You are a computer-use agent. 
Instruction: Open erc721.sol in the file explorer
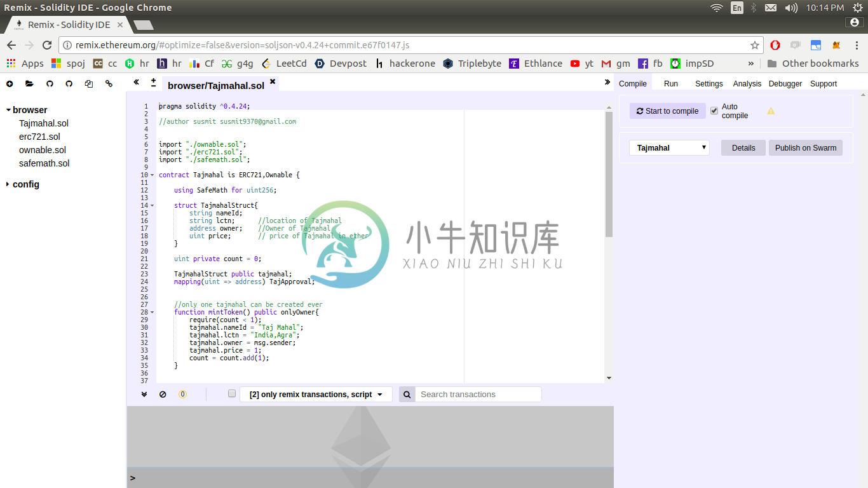tap(39, 137)
